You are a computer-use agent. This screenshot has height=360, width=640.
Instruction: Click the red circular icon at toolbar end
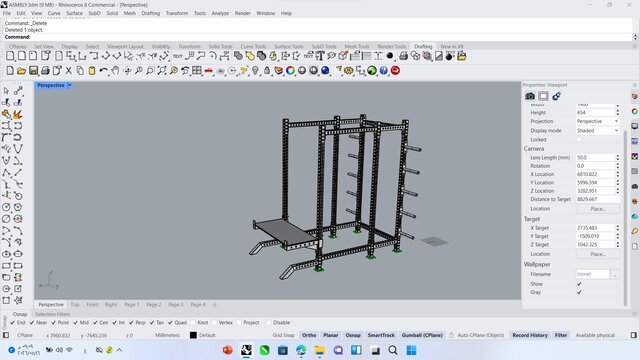click(395, 71)
